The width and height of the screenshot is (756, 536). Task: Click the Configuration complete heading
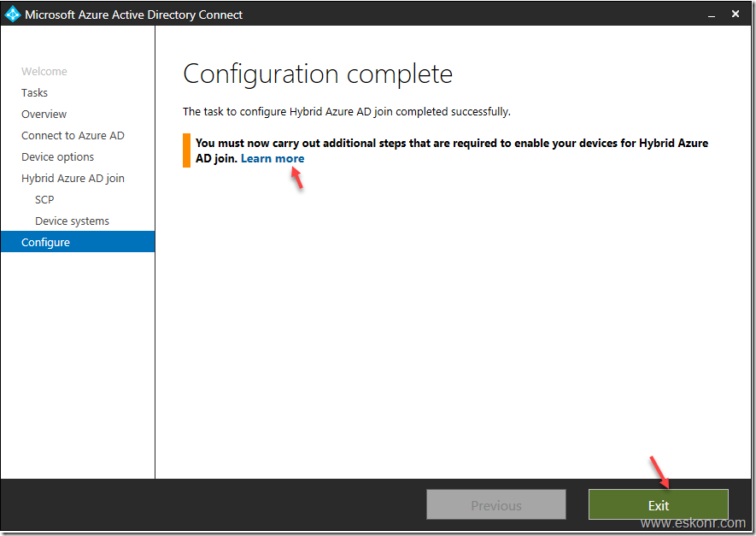coord(318,74)
